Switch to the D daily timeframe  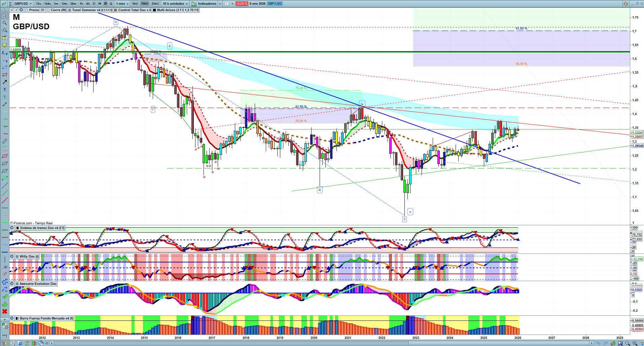tap(94, 4)
